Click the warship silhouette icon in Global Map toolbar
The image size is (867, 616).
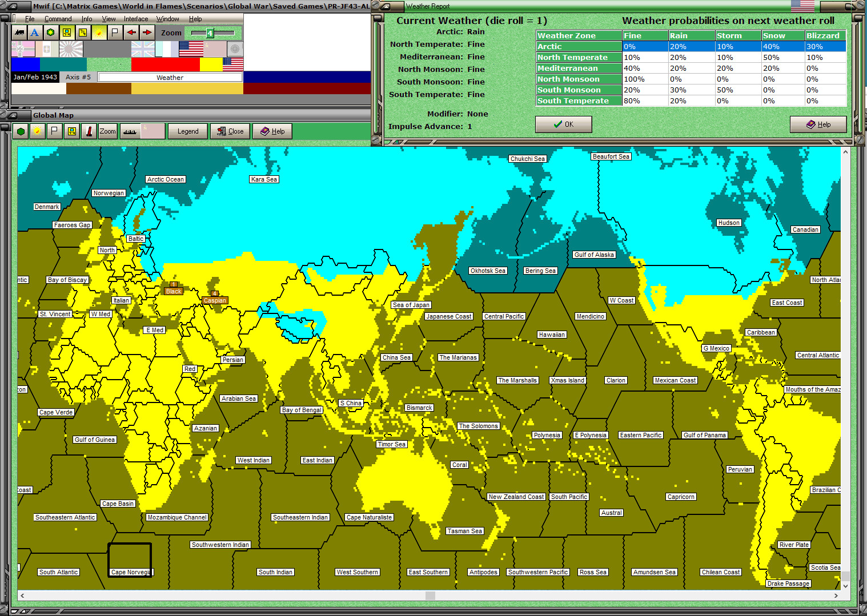[x=130, y=131]
